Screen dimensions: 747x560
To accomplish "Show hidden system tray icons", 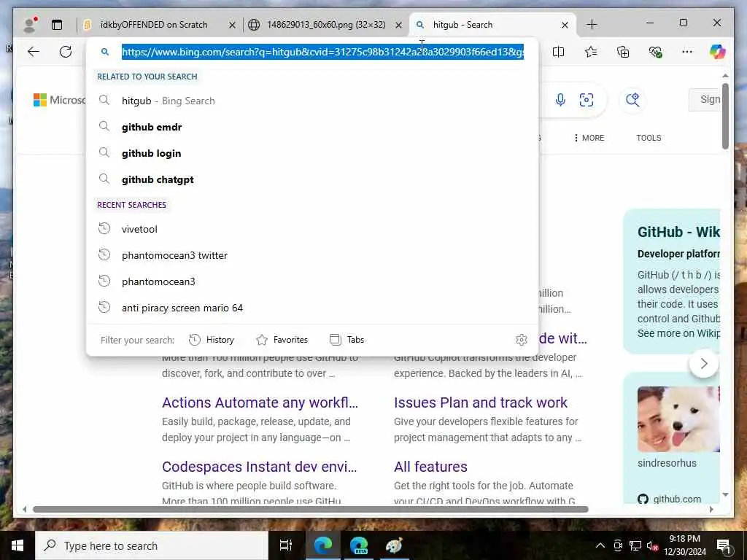I will [x=600, y=545].
